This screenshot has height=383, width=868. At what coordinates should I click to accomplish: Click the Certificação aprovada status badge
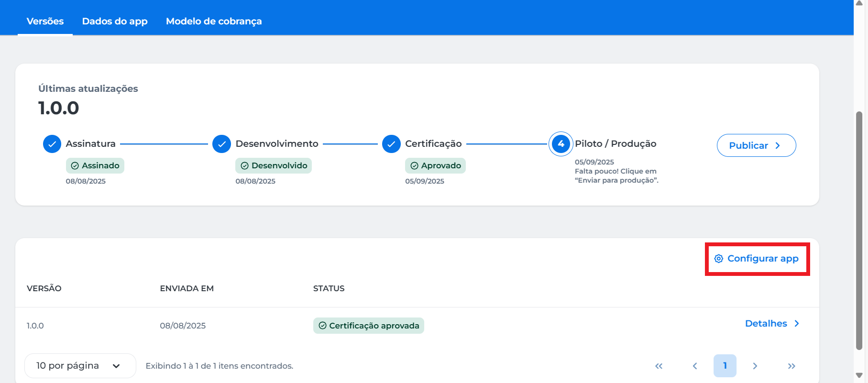pyautogui.click(x=368, y=326)
